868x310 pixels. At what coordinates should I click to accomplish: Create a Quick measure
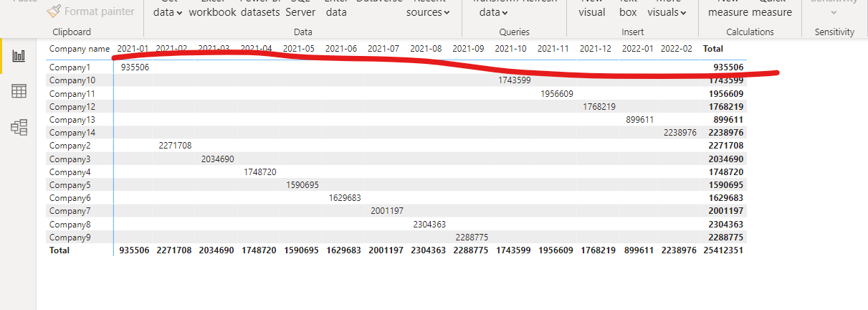(772, 9)
